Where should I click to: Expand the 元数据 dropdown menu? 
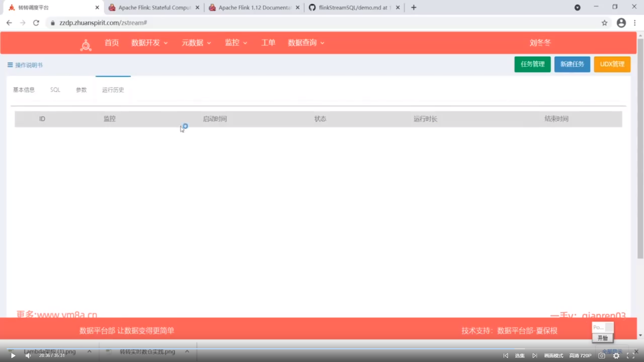[196, 43]
